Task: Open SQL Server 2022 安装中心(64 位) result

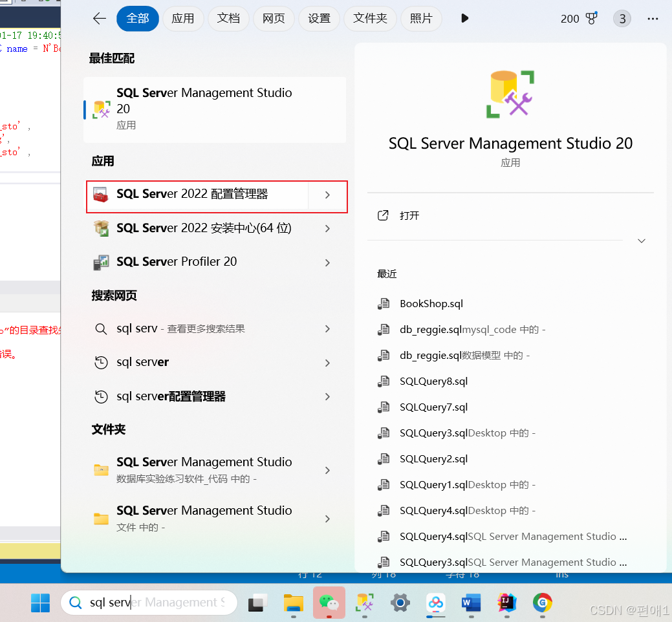Action: tap(197, 228)
